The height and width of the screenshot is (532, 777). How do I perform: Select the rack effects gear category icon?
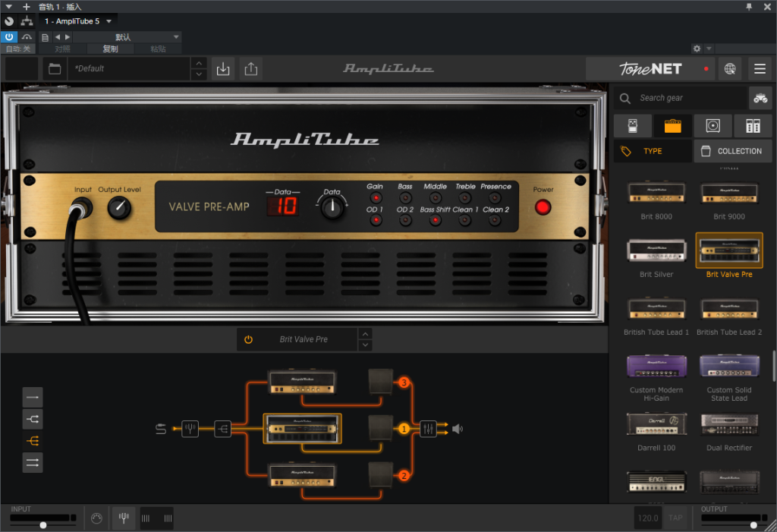[x=753, y=126]
